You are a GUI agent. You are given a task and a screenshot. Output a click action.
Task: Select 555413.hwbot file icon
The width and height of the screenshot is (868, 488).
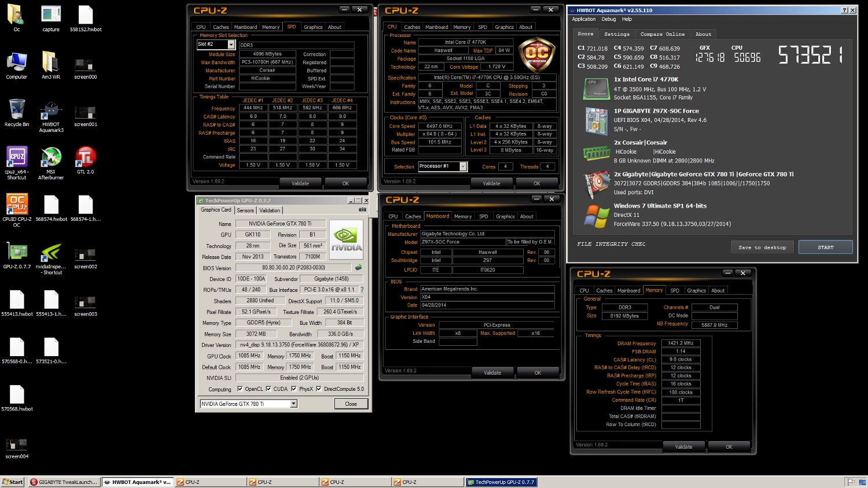(x=16, y=302)
